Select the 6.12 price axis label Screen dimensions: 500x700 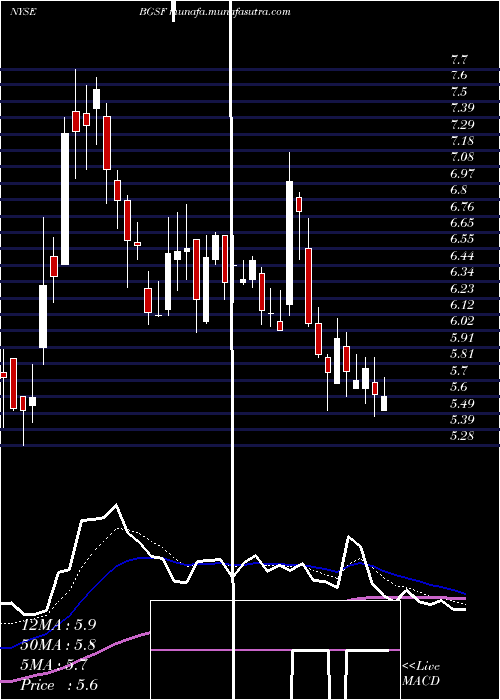462,305
